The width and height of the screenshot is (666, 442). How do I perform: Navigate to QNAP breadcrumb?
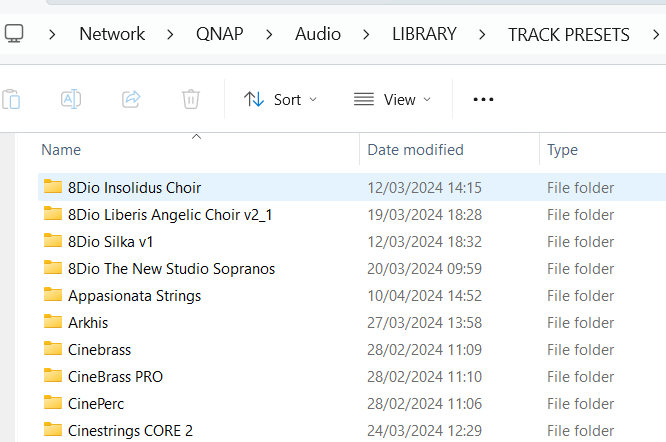coord(220,34)
